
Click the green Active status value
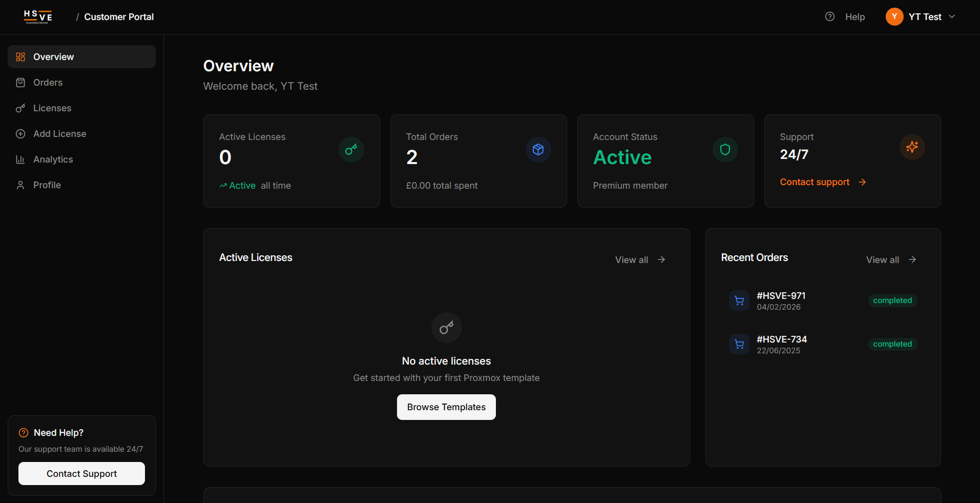[x=622, y=157]
